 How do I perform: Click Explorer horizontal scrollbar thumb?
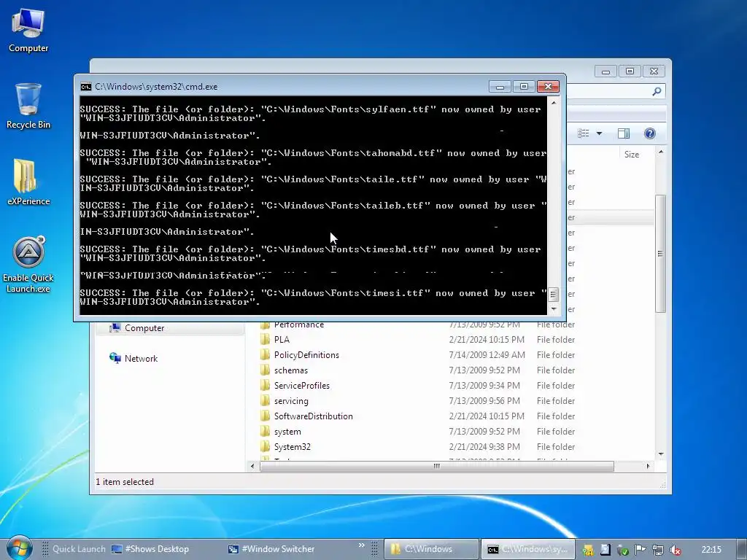[436, 466]
